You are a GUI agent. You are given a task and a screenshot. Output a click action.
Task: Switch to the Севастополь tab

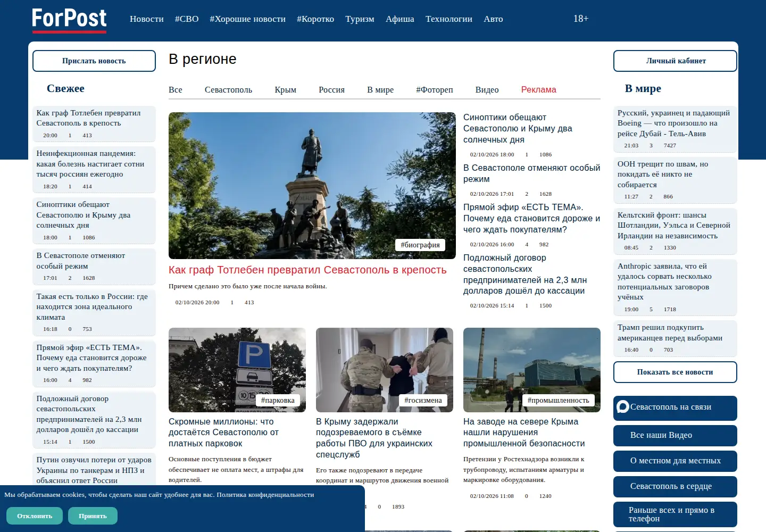(228, 89)
